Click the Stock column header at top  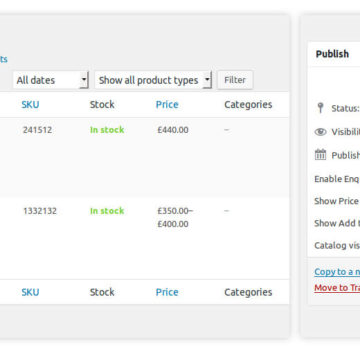point(102,105)
